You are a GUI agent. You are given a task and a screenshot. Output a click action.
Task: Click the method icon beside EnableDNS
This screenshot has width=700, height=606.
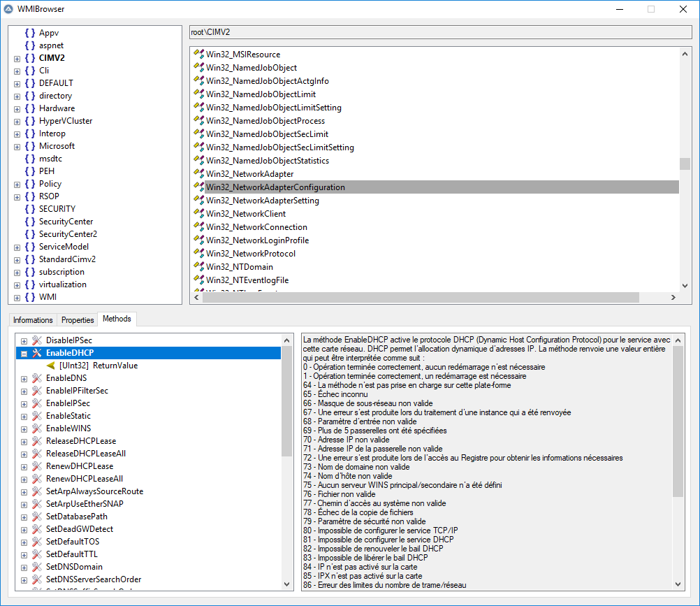(37, 378)
